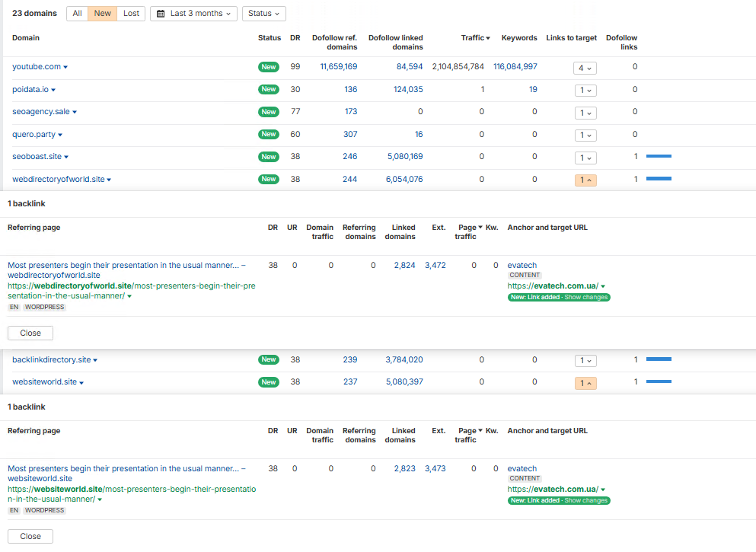Close the websiteworld.site backlink panel
Viewport: 756px width, 552px height.
[30, 536]
